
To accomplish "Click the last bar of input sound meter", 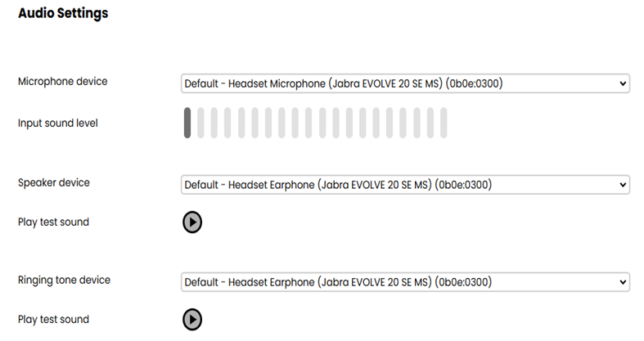I will pos(444,123).
